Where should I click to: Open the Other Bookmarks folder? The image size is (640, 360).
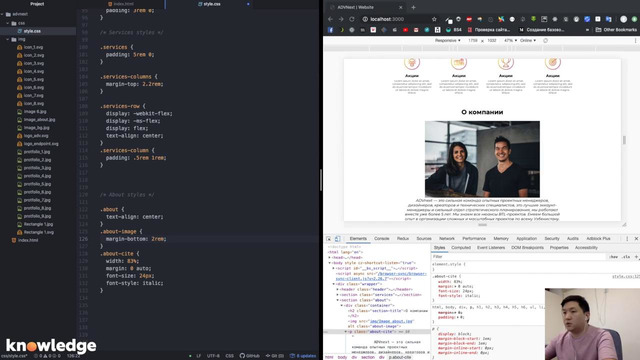coord(616,30)
